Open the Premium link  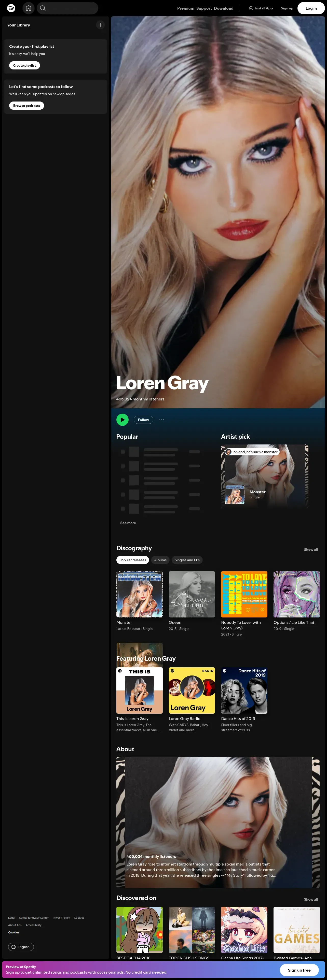(186, 8)
